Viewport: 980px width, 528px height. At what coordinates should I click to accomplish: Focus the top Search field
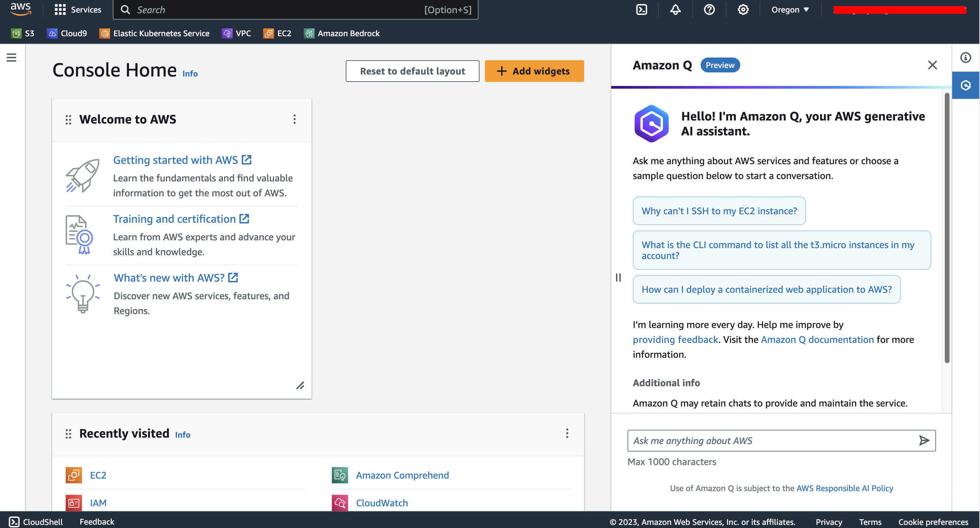[x=295, y=9]
